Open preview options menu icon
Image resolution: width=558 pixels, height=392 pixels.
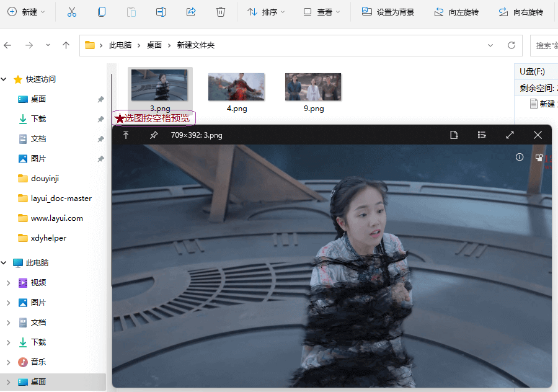[x=482, y=135]
